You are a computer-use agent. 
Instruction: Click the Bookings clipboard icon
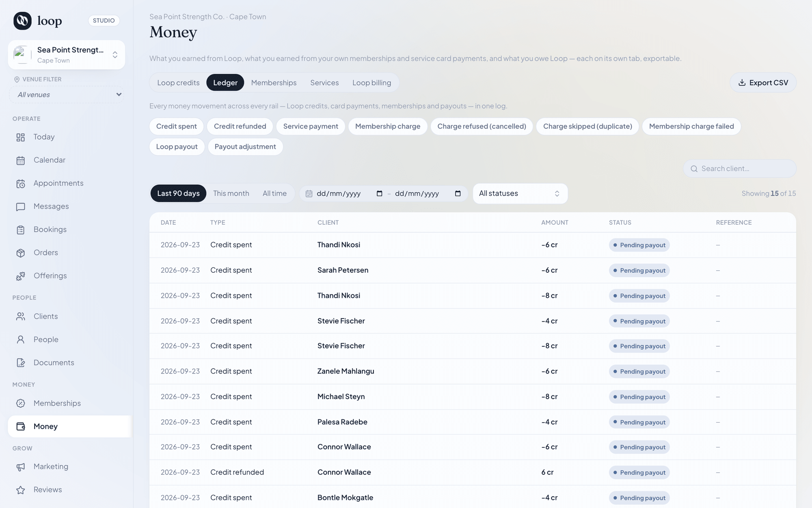[21, 230]
